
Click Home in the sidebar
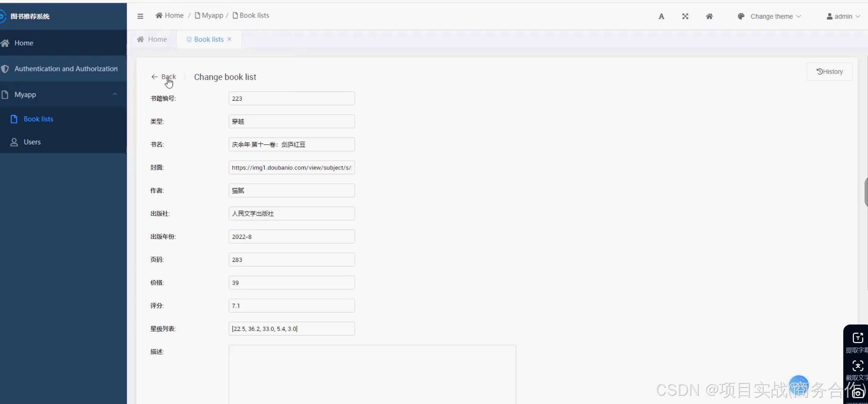pos(24,43)
